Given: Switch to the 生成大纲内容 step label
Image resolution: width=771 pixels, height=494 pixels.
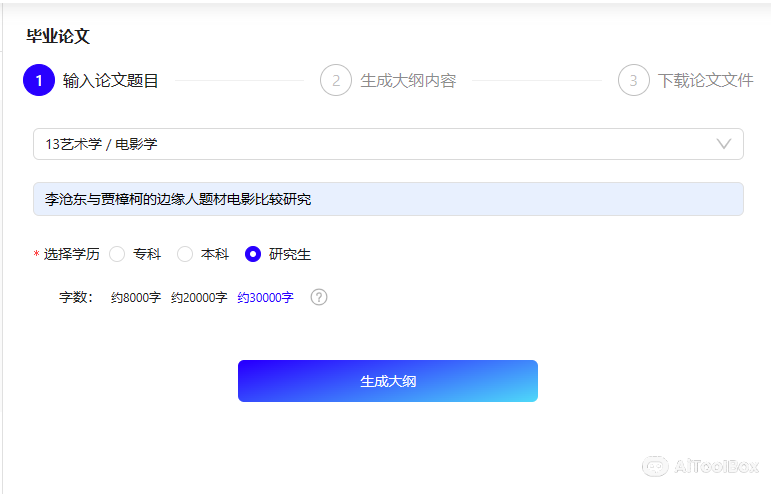Looking at the screenshot, I should (x=408, y=81).
